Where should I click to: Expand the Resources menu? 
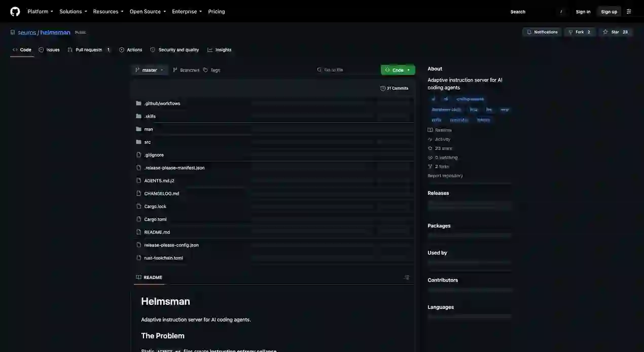click(x=108, y=12)
